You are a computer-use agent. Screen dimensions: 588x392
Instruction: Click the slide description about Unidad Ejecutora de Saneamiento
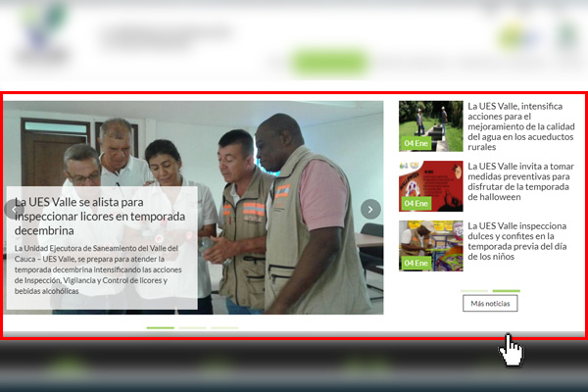click(x=98, y=269)
